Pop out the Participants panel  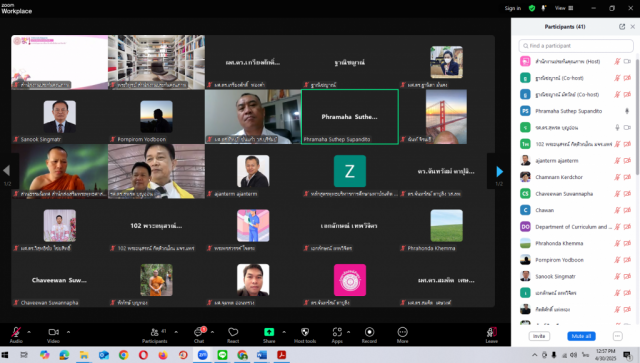[622, 27]
